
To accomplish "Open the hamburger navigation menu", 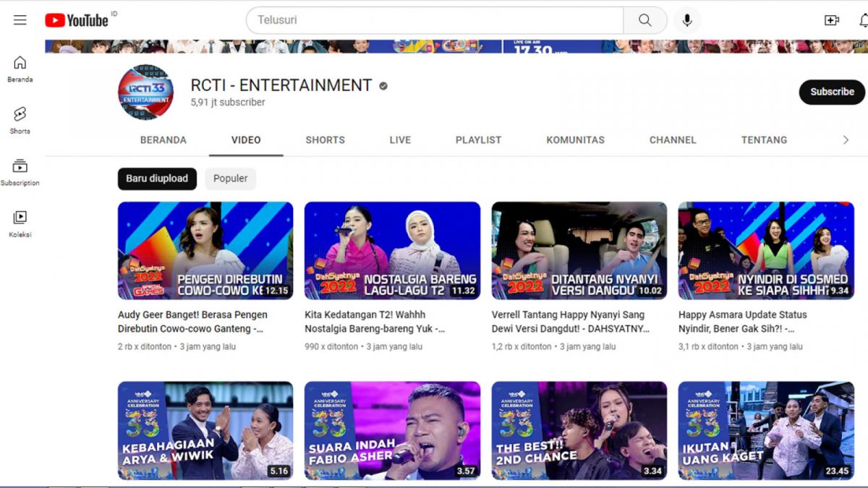I will (x=20, y=20).
